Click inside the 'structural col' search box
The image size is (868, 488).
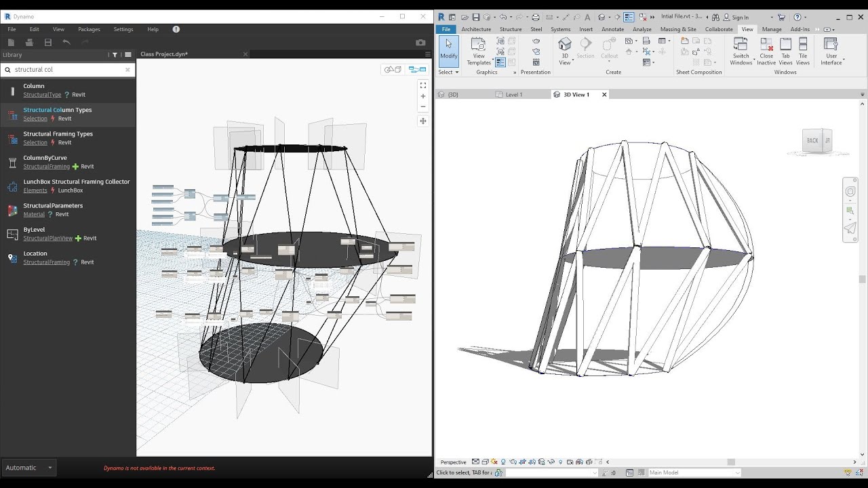[x=68, y=69]
